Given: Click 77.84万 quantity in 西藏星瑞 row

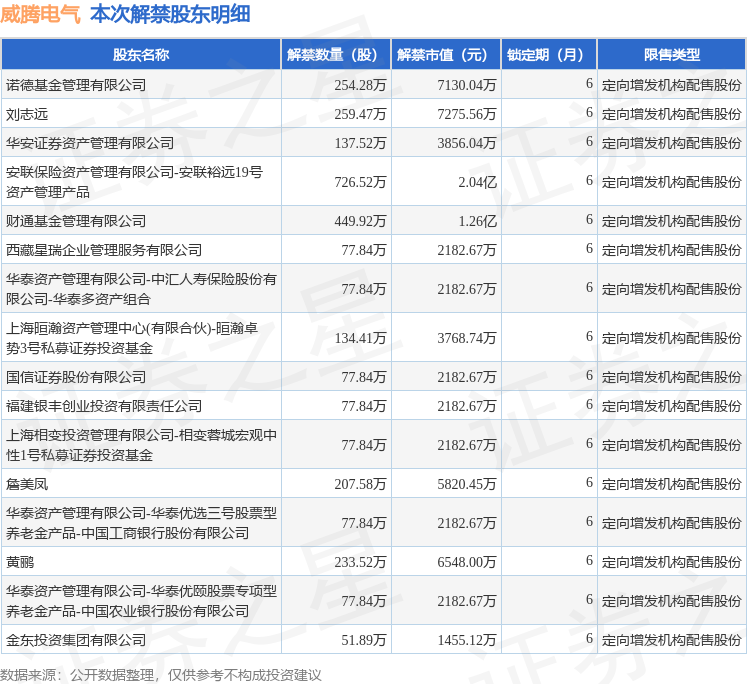Looking at the screenshot, I should click(x=363, y=251).
